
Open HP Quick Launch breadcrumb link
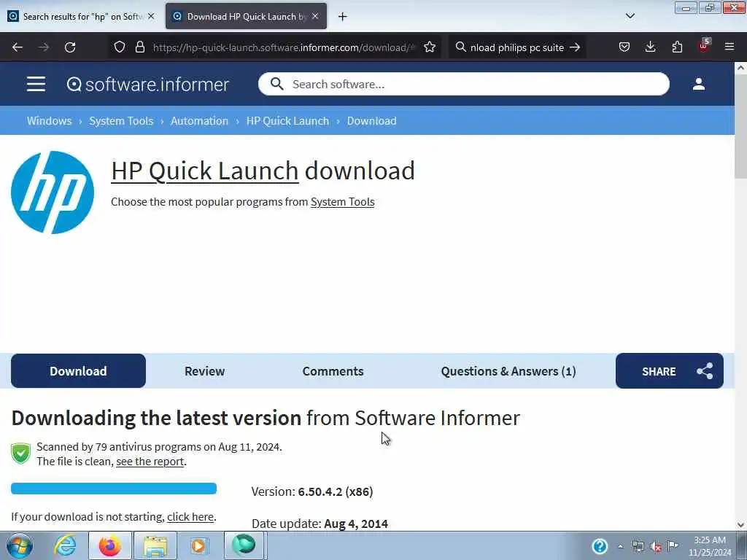tap(287, 121)
